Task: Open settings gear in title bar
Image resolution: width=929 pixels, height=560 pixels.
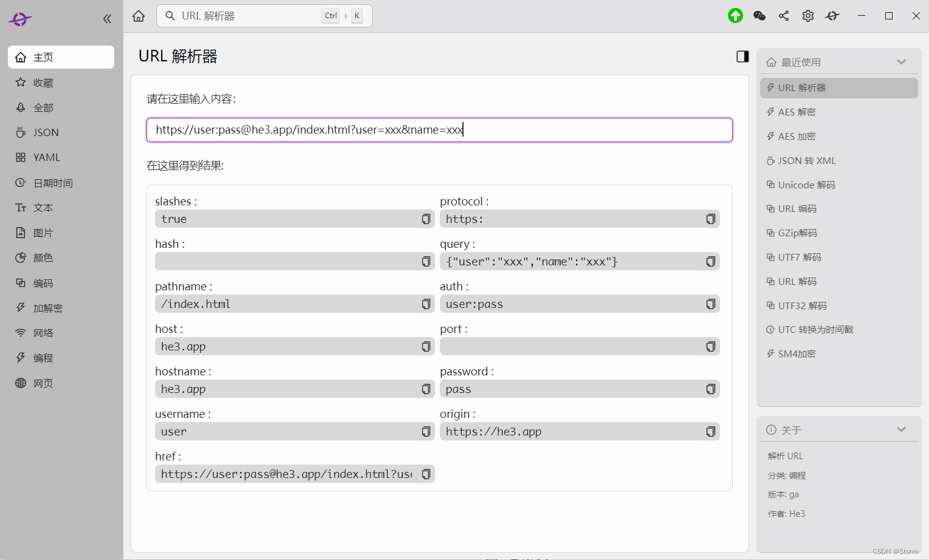Action: pos(808,16)
